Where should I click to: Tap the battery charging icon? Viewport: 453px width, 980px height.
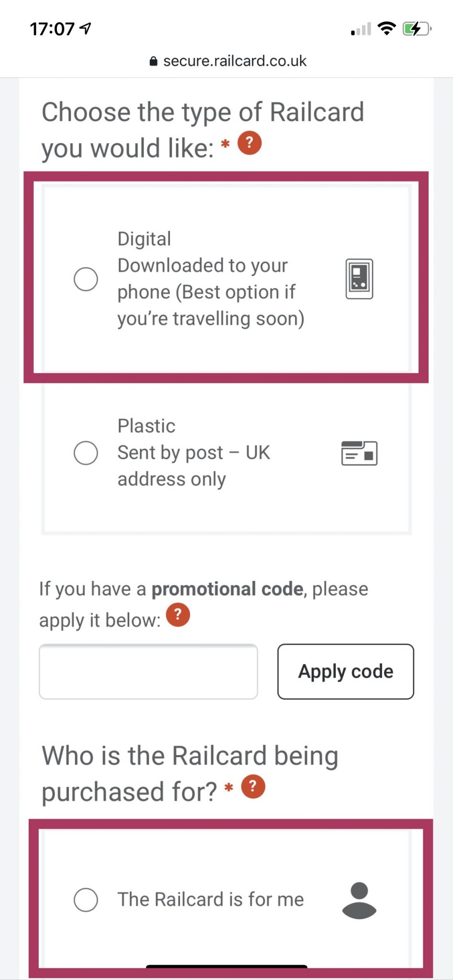click(416, 29)
